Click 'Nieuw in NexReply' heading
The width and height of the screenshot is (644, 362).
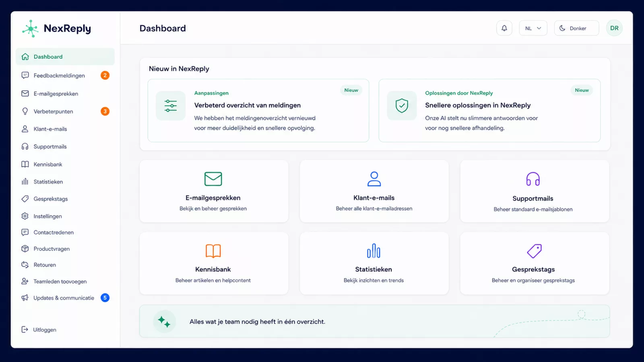coord(179,69)
